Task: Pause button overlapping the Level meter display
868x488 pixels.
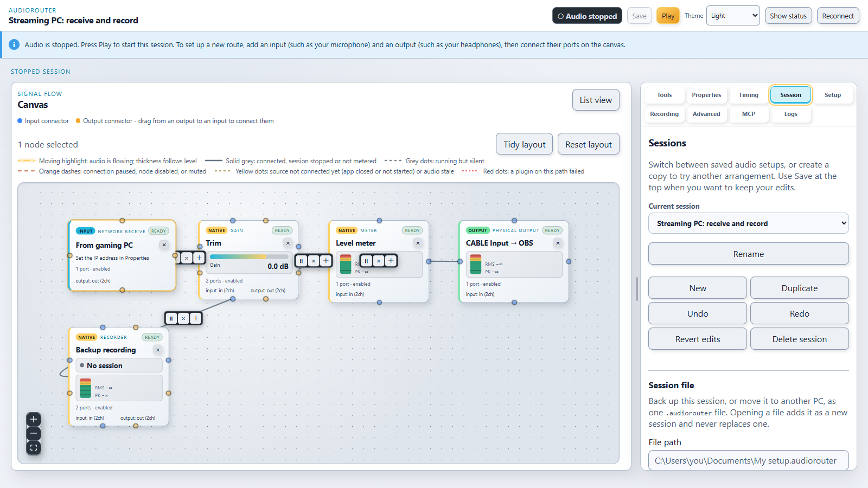Action: [x=366, y=261]
